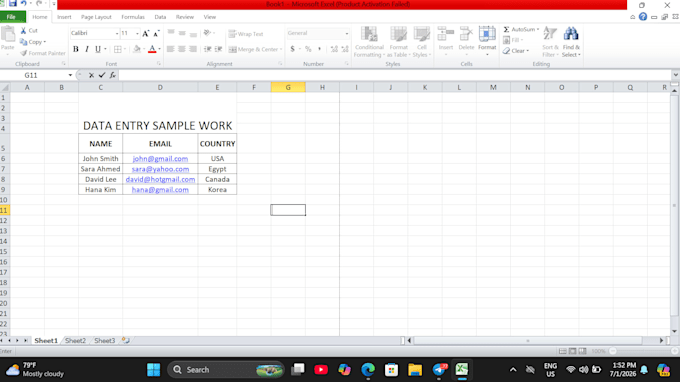Open the Review ribbon tab
Image resolution: width=680 pixels, height=382 pixels.
pyautogui.click(x=185, y=17)
